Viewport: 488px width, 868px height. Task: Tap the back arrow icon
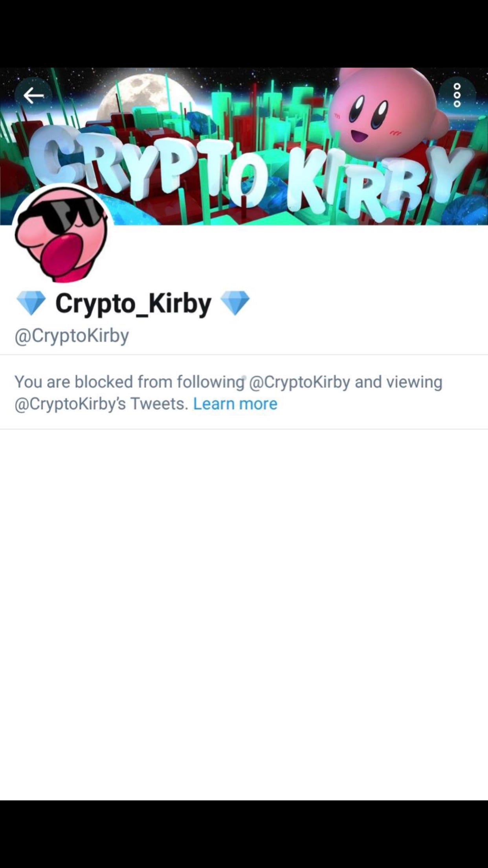33,95
